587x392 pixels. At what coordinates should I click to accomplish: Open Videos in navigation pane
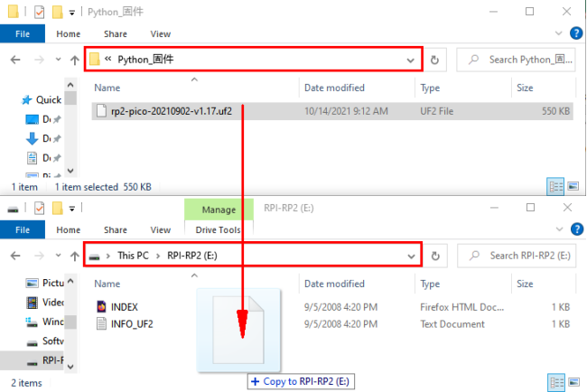[45, 303]
